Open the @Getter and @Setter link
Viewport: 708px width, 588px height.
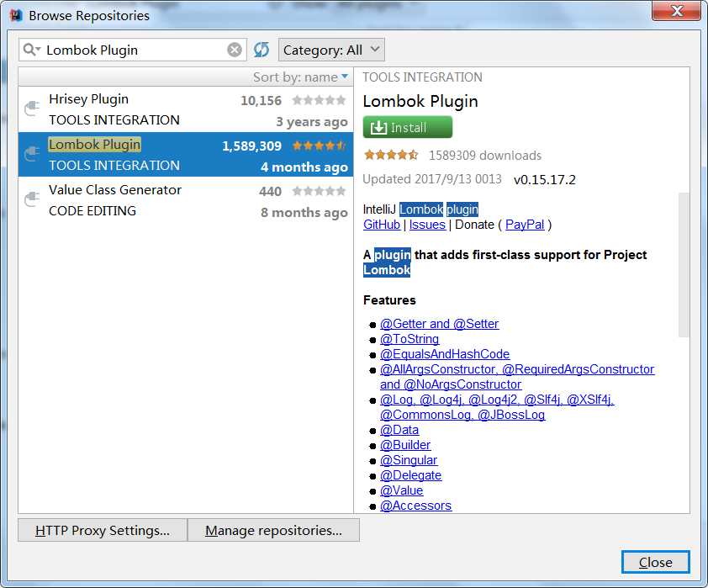[x=439, y=324]
